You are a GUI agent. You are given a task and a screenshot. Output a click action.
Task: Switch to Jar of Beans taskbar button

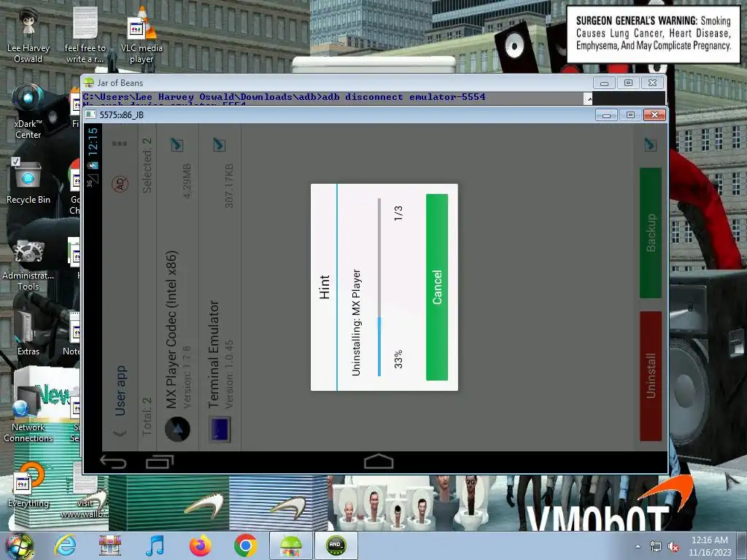point(290,545)
